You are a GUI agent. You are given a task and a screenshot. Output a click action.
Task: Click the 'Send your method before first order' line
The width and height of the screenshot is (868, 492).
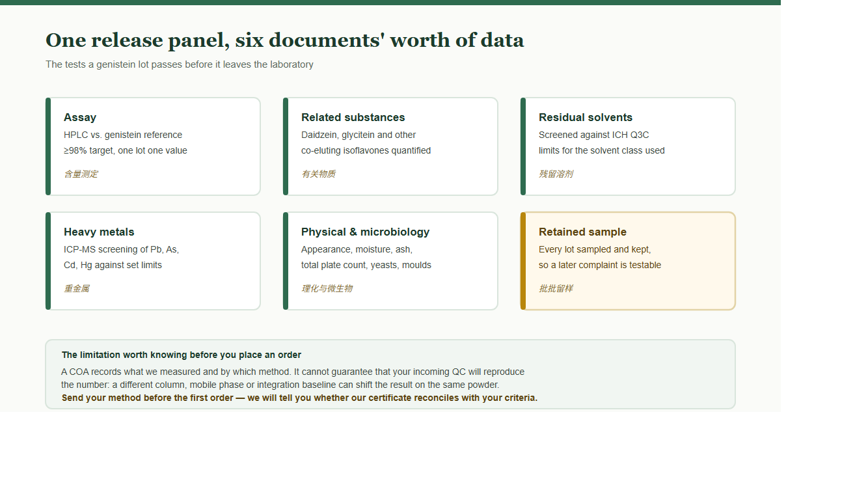[299, 398]
